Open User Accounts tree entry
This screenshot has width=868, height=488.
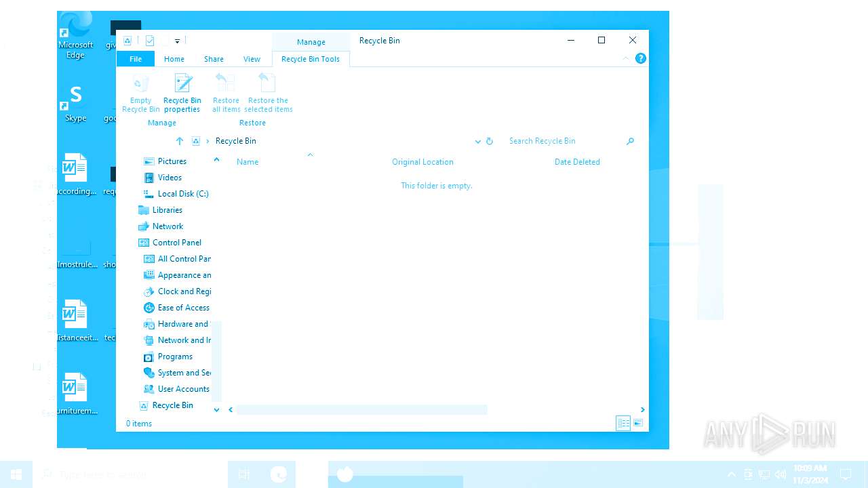[183, 389]
